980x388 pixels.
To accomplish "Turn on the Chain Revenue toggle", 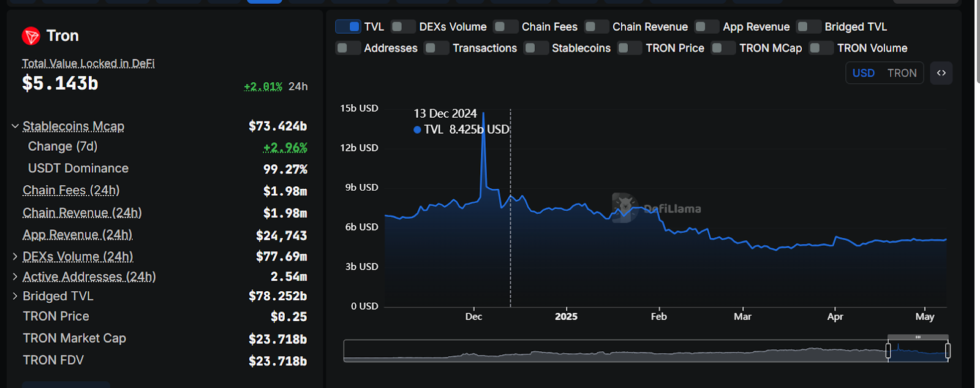I will pos(597,26).
